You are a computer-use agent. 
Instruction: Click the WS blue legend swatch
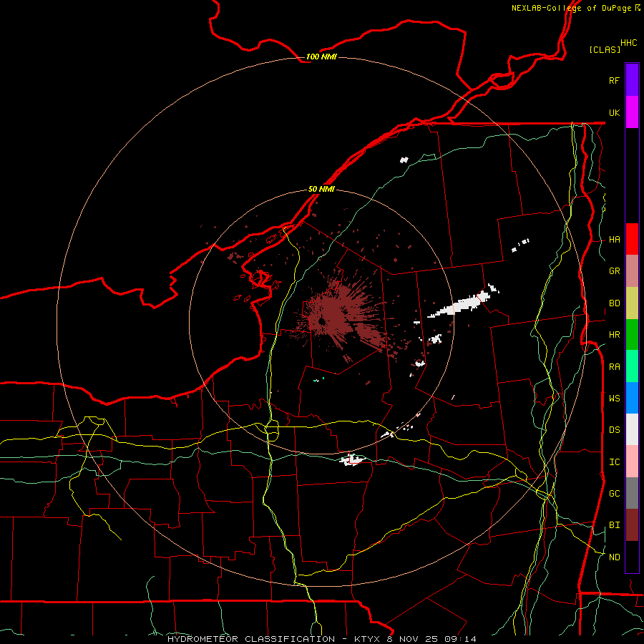coord(632,398)
